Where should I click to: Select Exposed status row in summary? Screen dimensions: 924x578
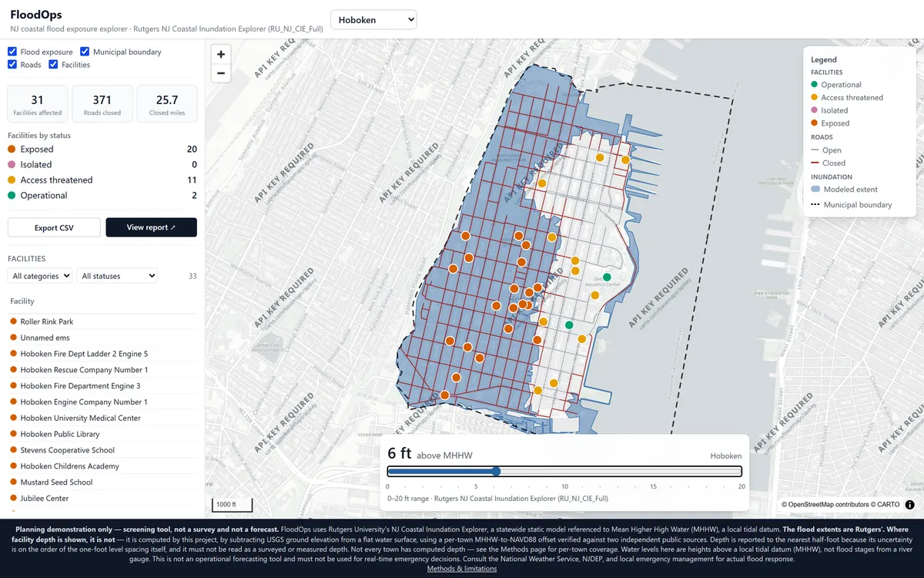(102, 149)
